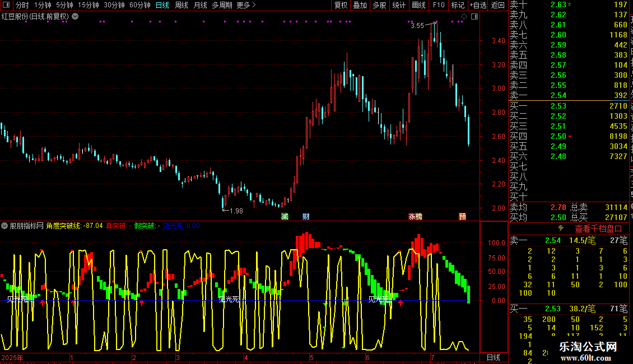Switch to the 分时 chart tab
633x364 pixels.
[22, 5]
